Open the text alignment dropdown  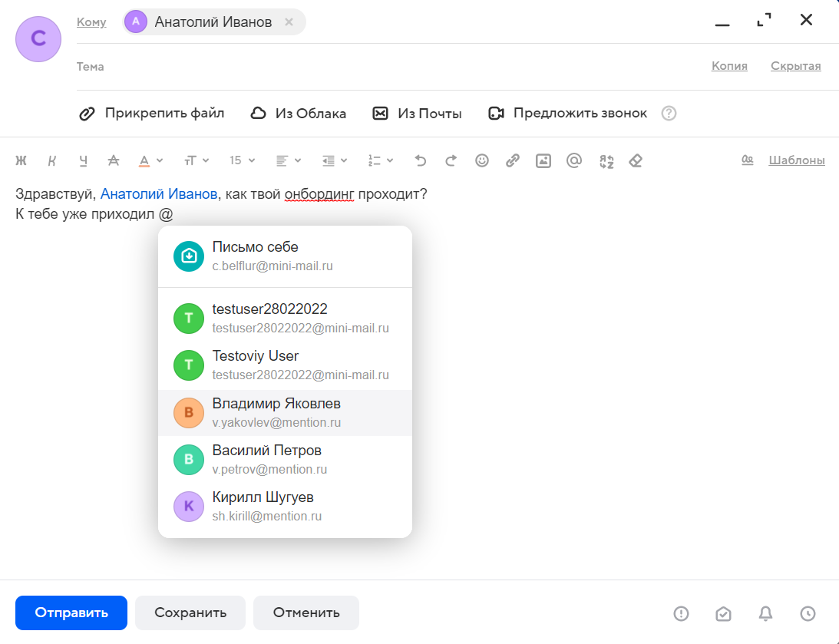(x=287, y=160)
